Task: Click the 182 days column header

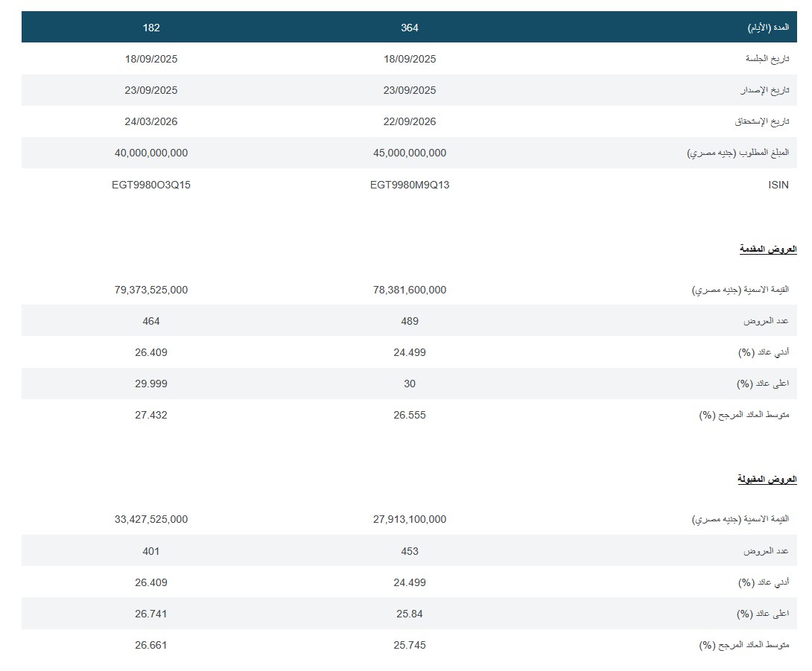Action: (151, 28)
